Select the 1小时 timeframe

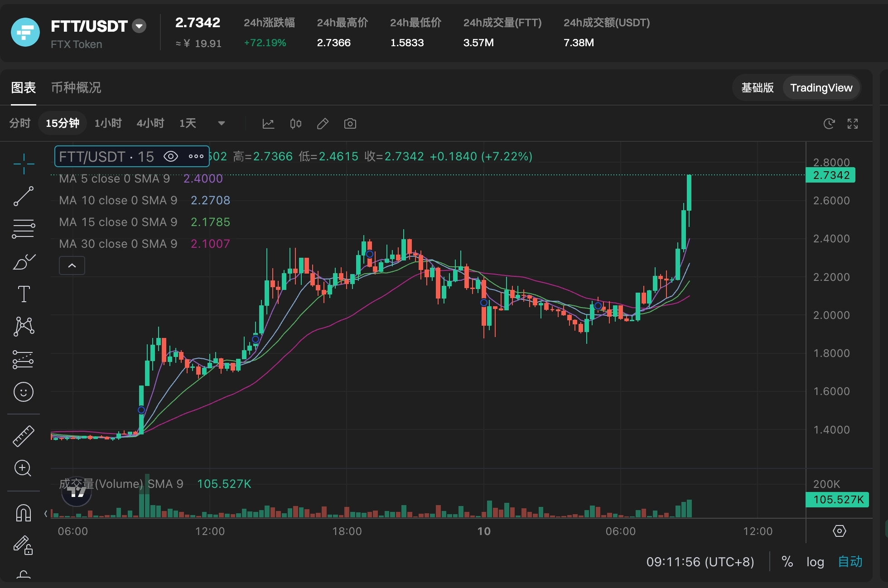pos(108,123)
